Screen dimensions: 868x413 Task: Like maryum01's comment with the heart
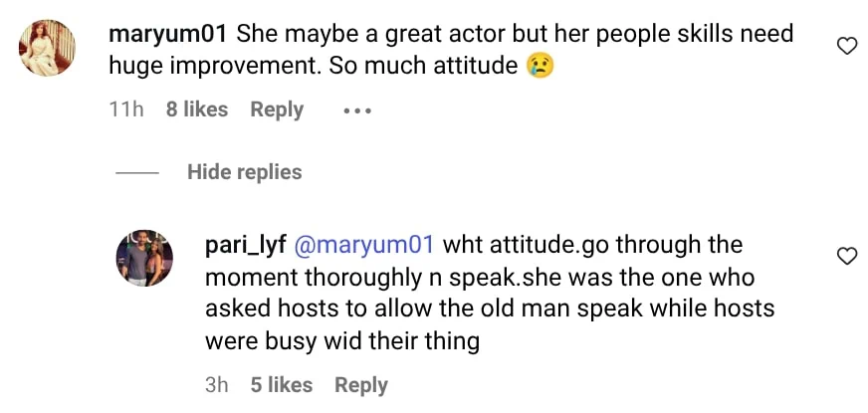(x=846, y=47)
